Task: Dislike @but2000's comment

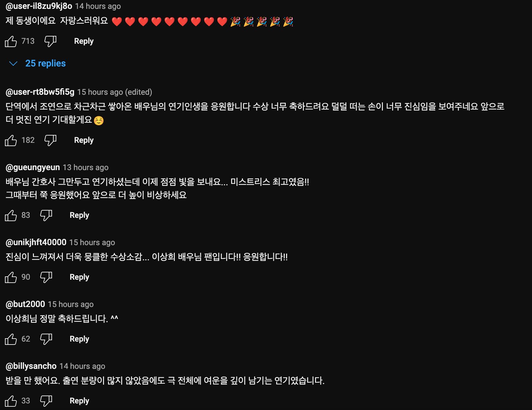Action: (46, 339)
